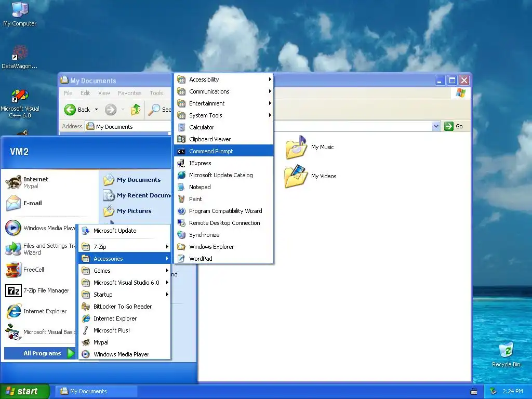Open My Documents in Start menu

(132, 180)
